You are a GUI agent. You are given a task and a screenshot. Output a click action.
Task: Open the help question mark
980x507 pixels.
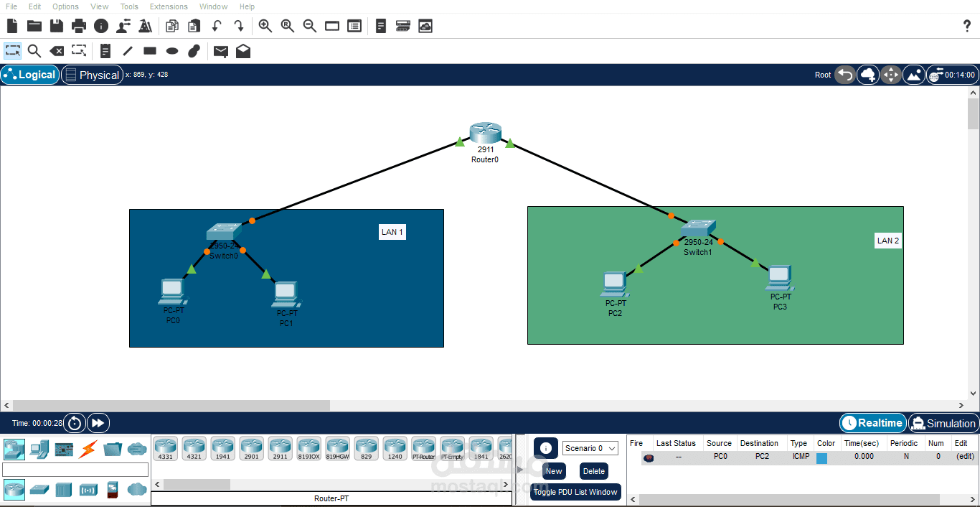(966, 26)
